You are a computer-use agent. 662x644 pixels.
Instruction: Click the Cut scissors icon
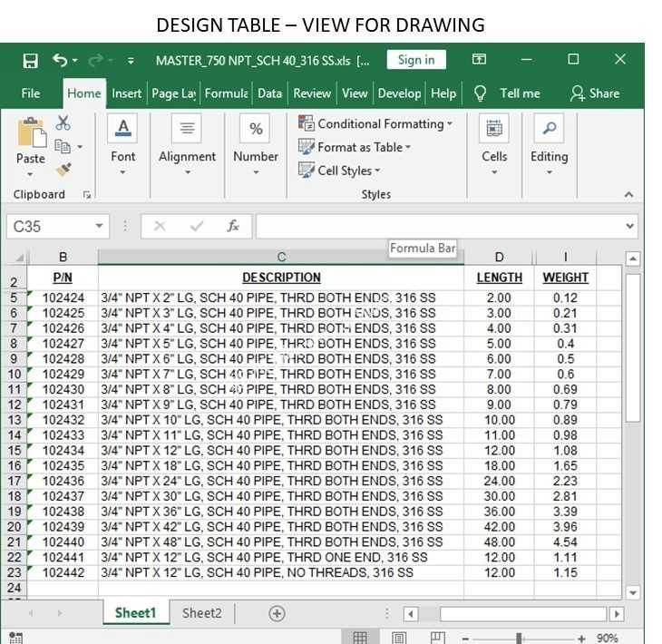(x=63, y=122)
